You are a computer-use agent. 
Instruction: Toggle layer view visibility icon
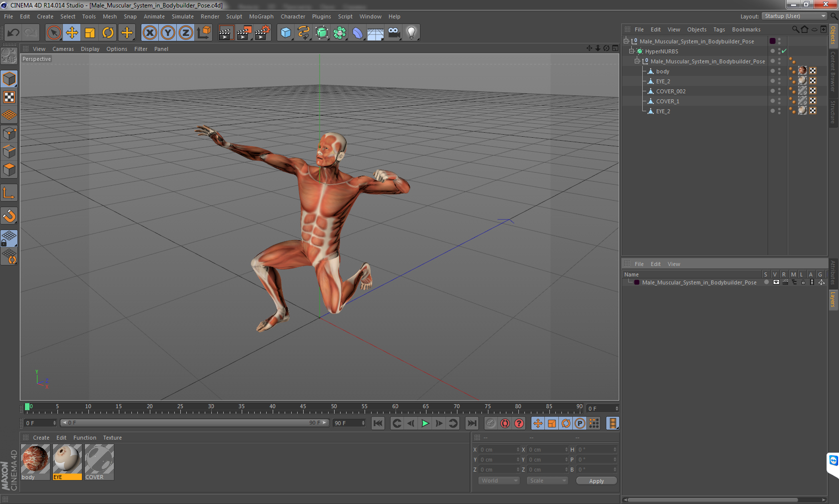(776, 282)
